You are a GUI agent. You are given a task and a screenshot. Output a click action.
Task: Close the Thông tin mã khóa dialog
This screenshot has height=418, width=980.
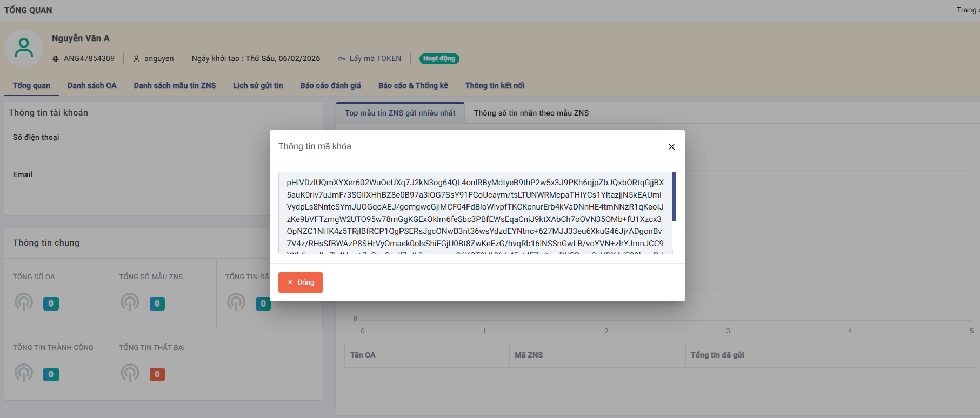[671, 147]
